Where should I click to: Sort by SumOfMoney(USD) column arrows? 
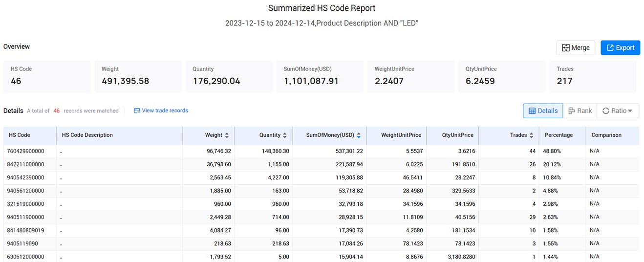[x=359, y=135]
